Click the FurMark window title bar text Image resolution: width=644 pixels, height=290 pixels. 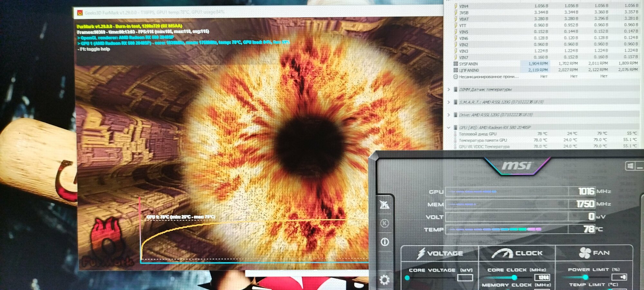point(155,13)
